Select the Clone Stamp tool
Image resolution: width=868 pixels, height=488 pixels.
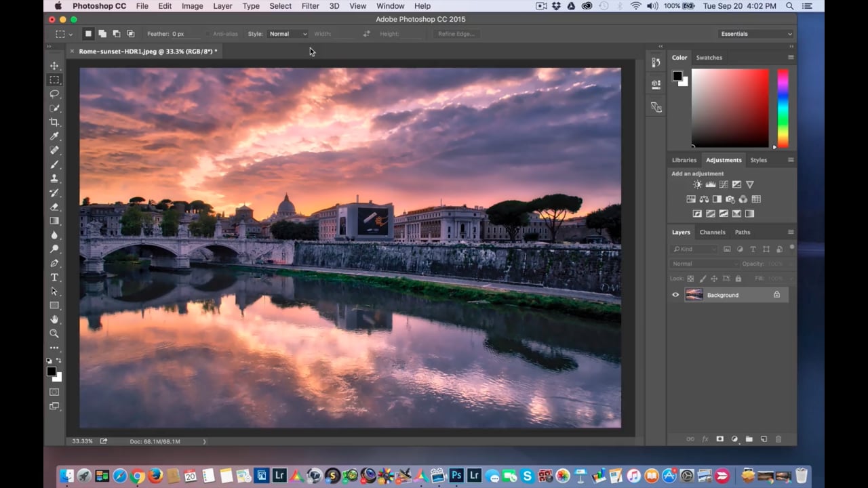coord(54,179)
